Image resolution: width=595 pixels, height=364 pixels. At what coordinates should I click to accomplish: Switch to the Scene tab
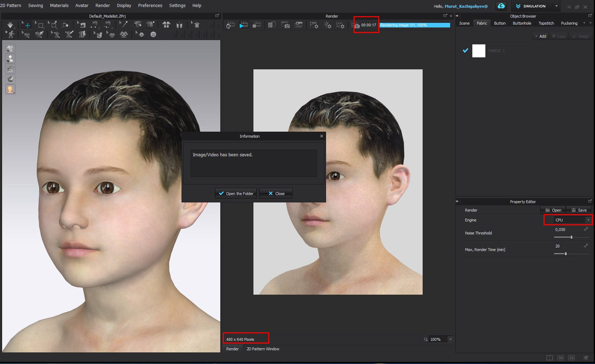[x=464, y=23]
